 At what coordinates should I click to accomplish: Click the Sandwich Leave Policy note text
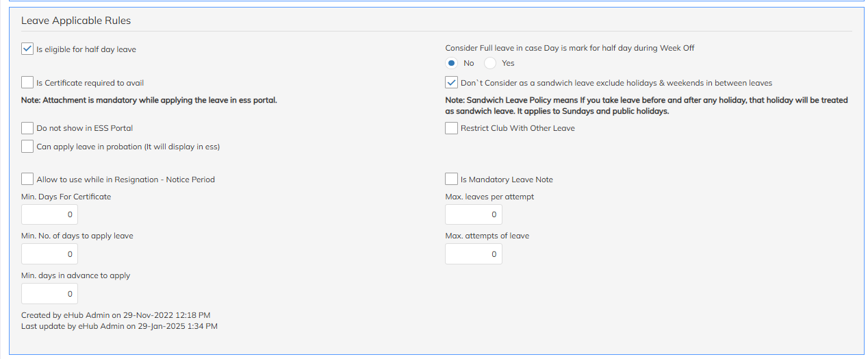646,106
